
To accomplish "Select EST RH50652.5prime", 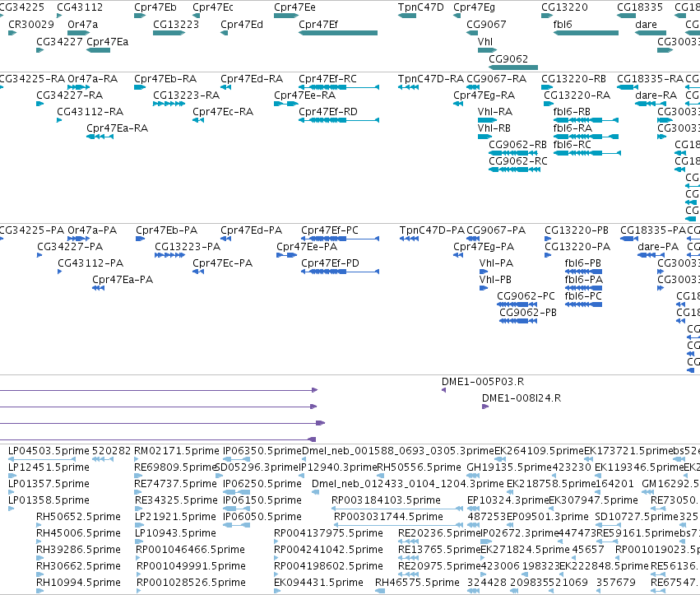I will [x=79, y=517].
